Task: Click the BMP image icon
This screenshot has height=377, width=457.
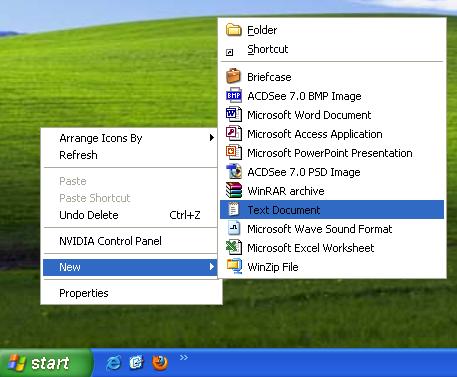Action: (234, 96)
